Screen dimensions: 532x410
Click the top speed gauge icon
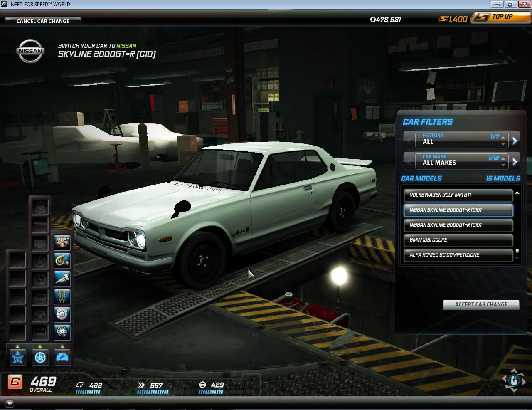click(x=81, y=385)
